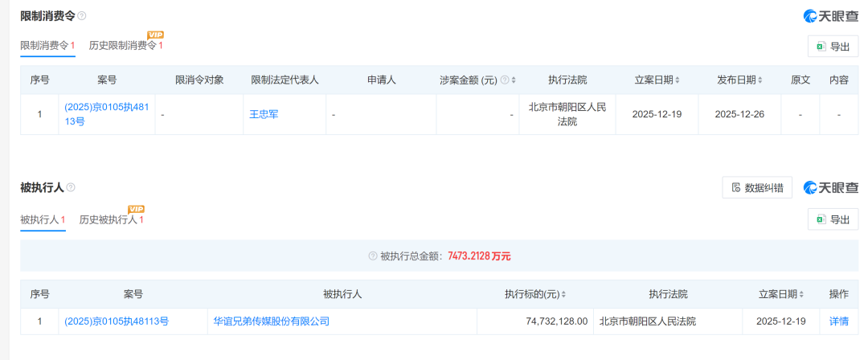The height and width of the screenshot is (360, 868).
Task: Click the help icon before 被执行总金额
Action: [372, 256]
